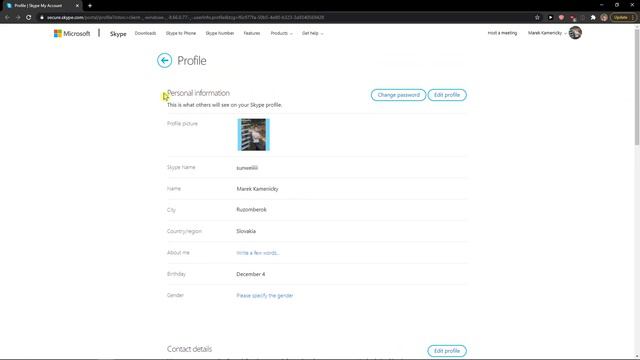Click the Host a meeting link

(x=502, y=33)
